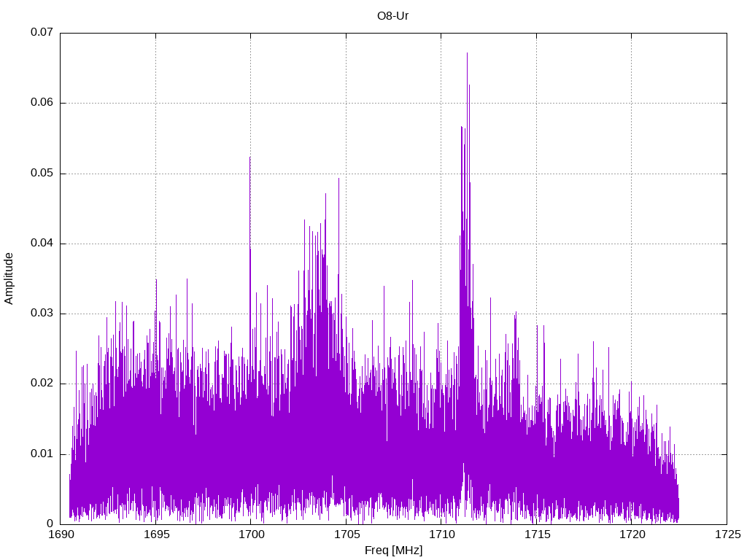Select the 0.02 y-axis tick label

pyautogui.click(x=42, y=384)
